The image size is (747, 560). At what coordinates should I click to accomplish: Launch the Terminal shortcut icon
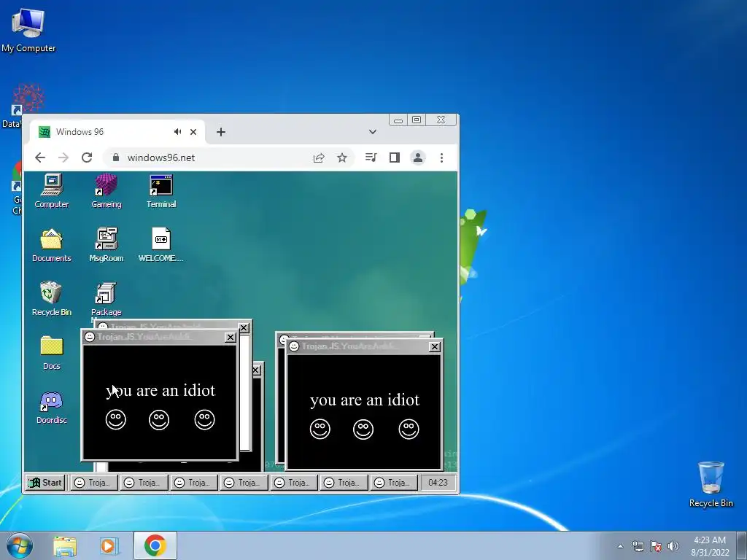[x=161, y=191]
